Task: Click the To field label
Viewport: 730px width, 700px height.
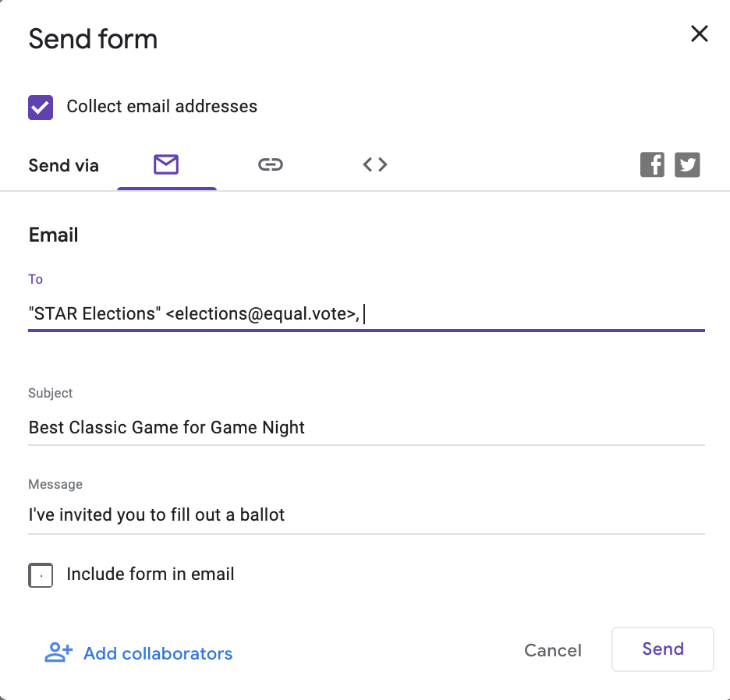Action: (35, 279)
